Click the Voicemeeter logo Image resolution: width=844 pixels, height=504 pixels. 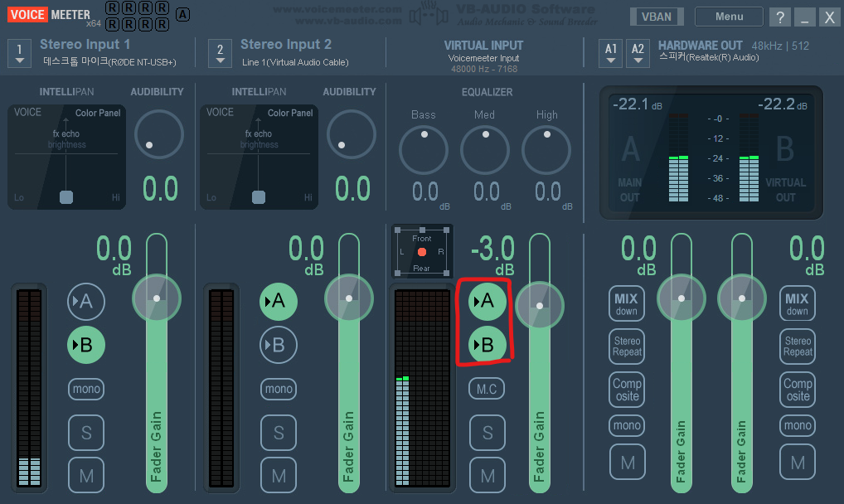49,15
